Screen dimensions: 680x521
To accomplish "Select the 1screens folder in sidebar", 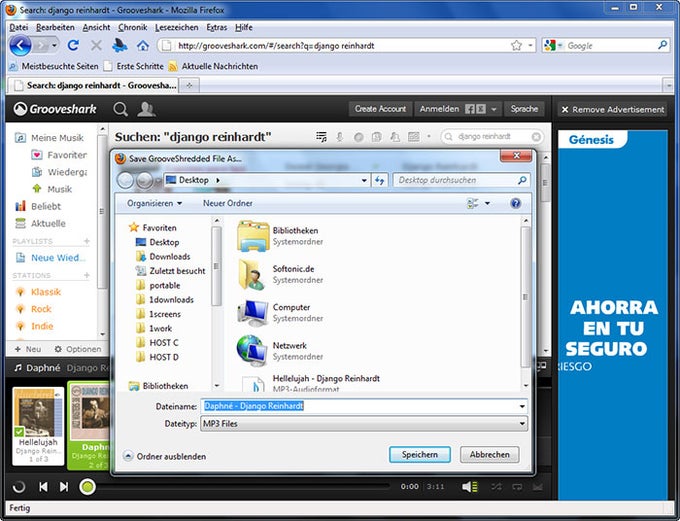I will tap(159, 314).
